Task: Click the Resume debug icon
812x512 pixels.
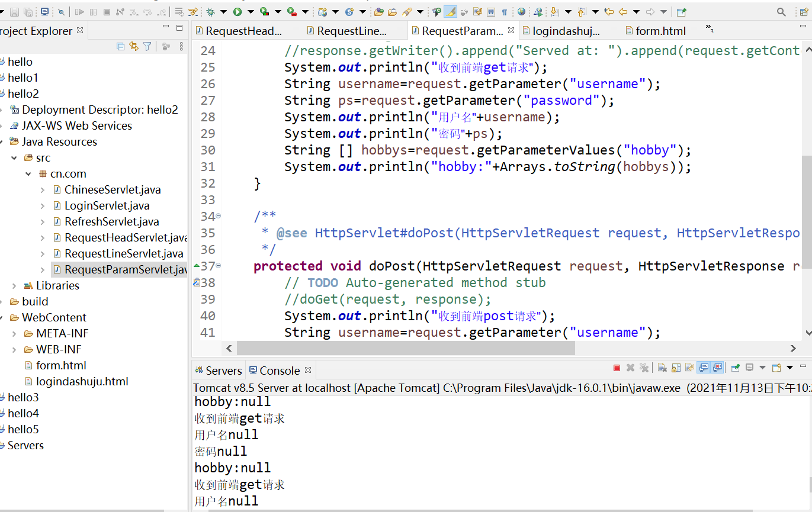Action: [x=79, y=12]
